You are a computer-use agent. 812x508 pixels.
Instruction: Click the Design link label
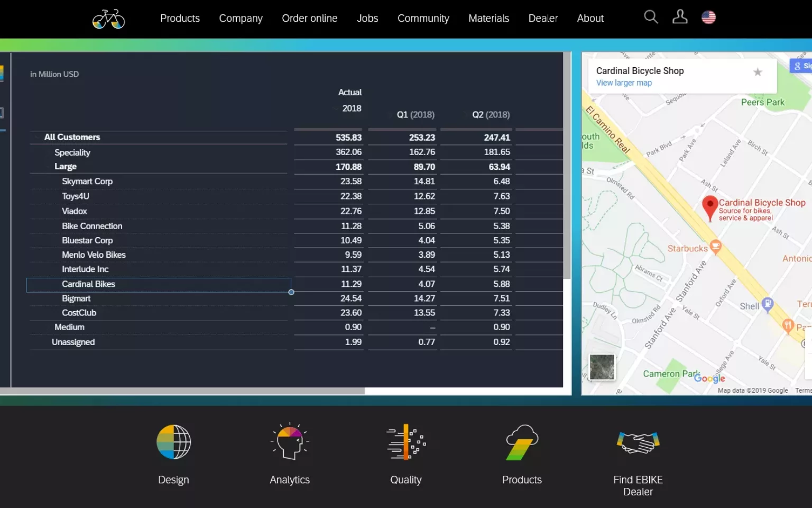(x=173, y=480)
